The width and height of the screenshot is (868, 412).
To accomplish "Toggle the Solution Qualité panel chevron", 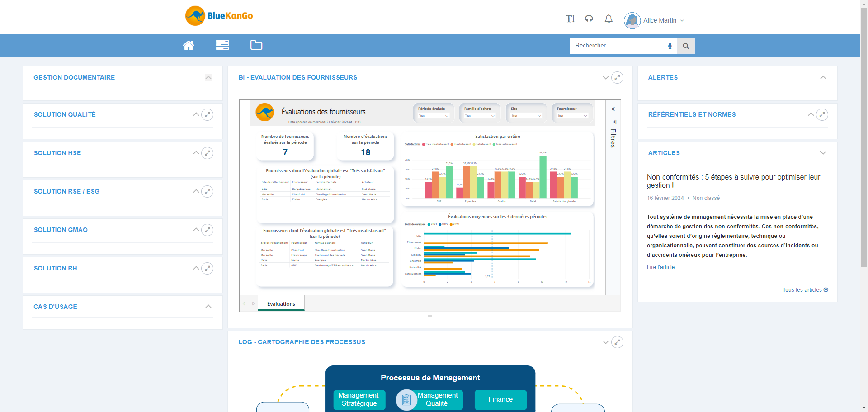I will [196, 114].
